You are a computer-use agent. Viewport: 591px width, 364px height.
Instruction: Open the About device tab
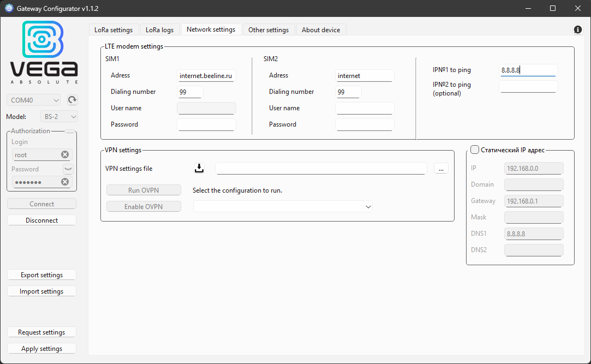pyautogui.click(x=321, y=29)
